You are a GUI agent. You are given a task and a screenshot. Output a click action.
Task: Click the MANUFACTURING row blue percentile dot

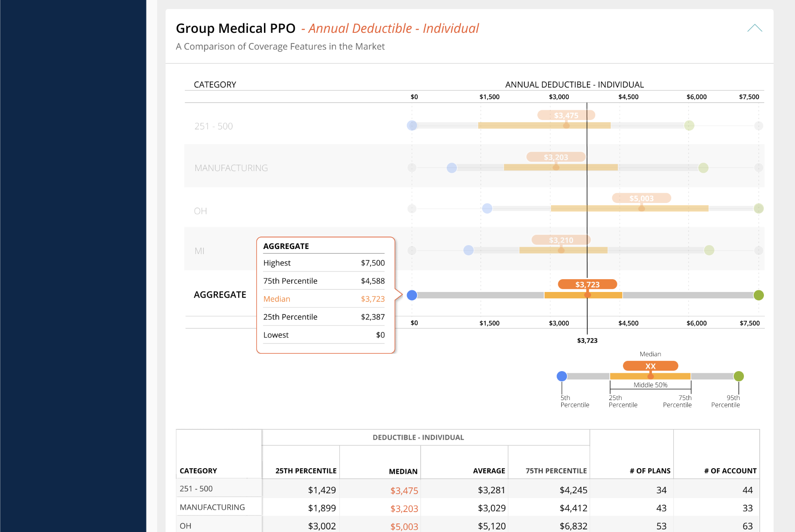tap(452, 168)
